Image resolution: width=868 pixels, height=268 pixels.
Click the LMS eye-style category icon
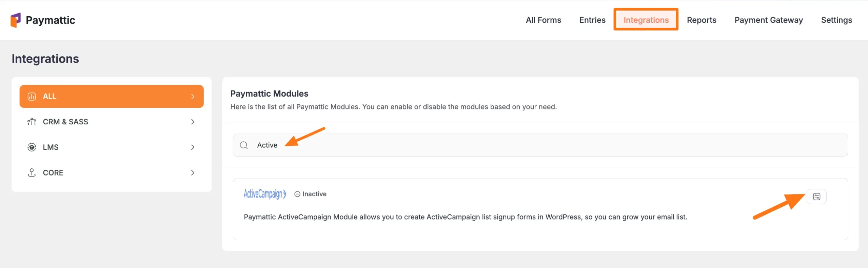tap(32, 147)
